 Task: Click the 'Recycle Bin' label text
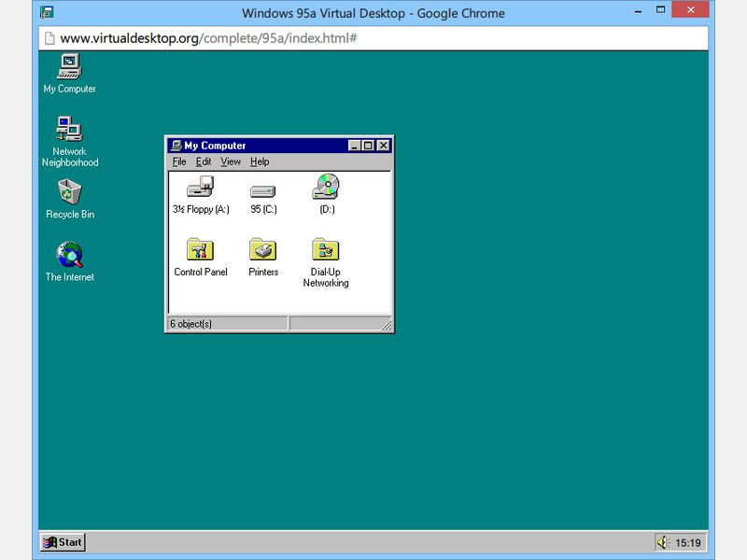(70, 215)
